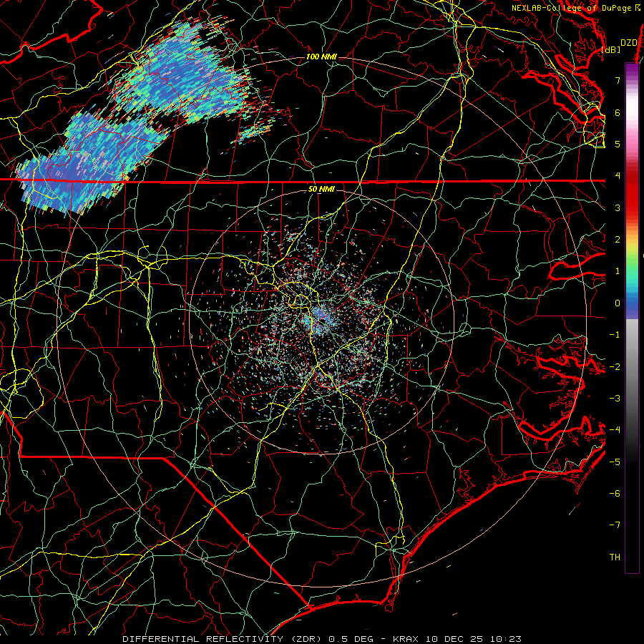The width and height of the screenshot is (644, 644).
Task: Click the [dB] unit label
Action: point(611,49)
